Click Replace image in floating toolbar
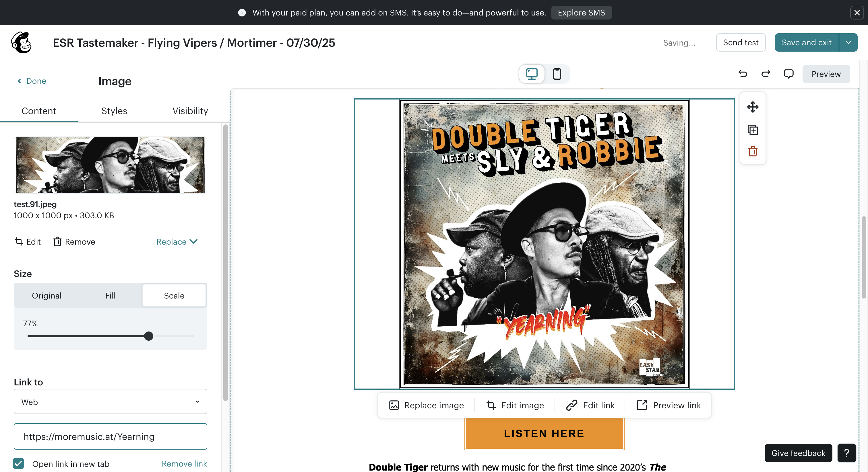This screenshot has width=868, height=472. [x=427, y=405]
